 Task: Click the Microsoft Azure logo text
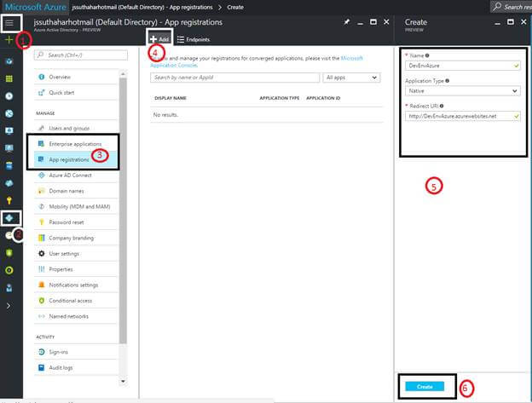click(x=36, y=7)
